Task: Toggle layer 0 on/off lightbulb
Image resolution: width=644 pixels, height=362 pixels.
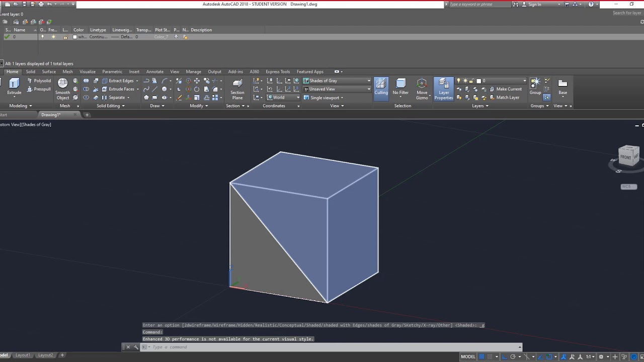Action: pyautogui.click(x=42, y=37)
